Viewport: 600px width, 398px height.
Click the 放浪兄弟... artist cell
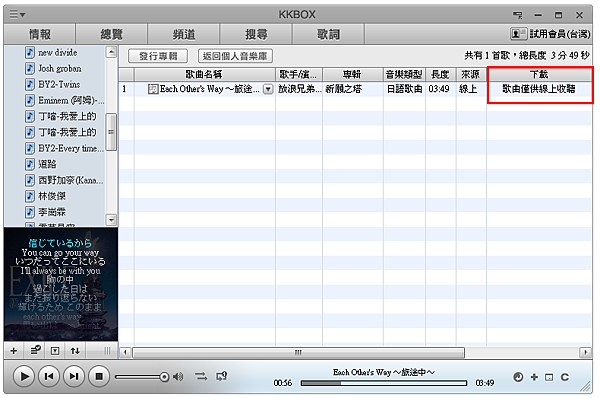point(299,90)
